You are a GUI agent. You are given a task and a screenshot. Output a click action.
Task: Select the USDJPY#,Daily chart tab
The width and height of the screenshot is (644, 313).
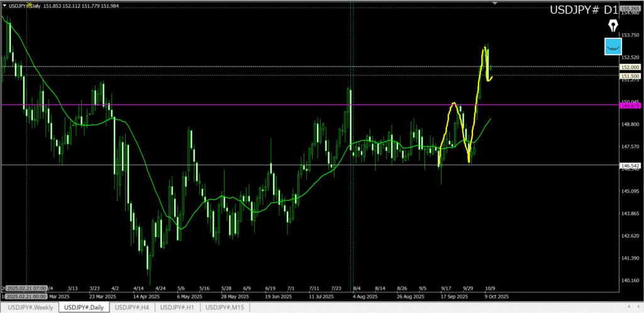click(x=84, y=307)
